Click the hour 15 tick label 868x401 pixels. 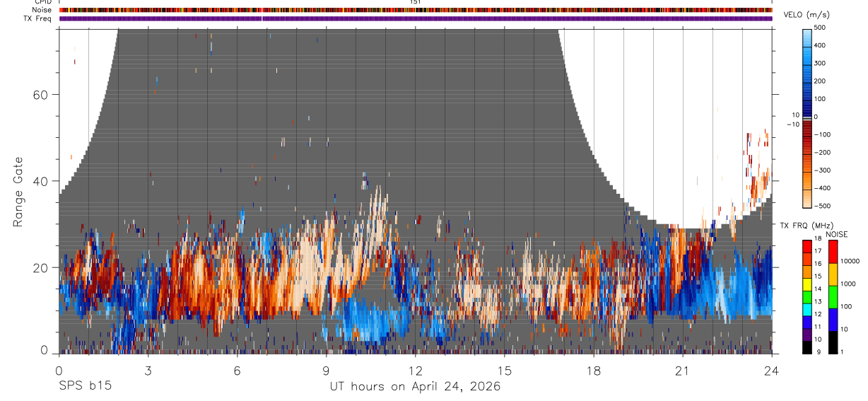coord(504,371)
